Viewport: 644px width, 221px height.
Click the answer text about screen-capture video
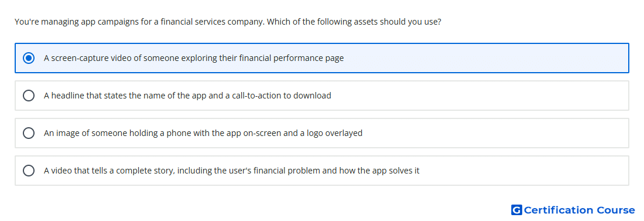click(194, 58)
